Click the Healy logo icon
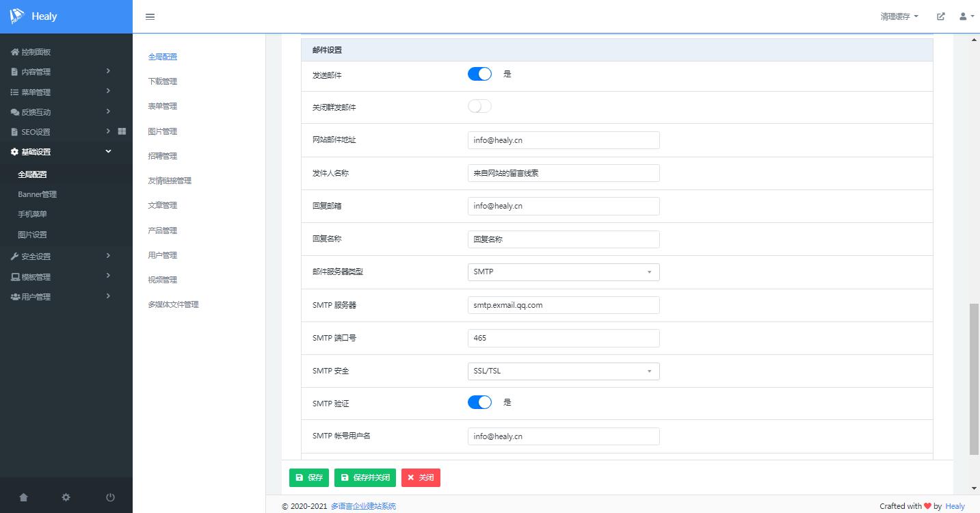 [17, 16]
